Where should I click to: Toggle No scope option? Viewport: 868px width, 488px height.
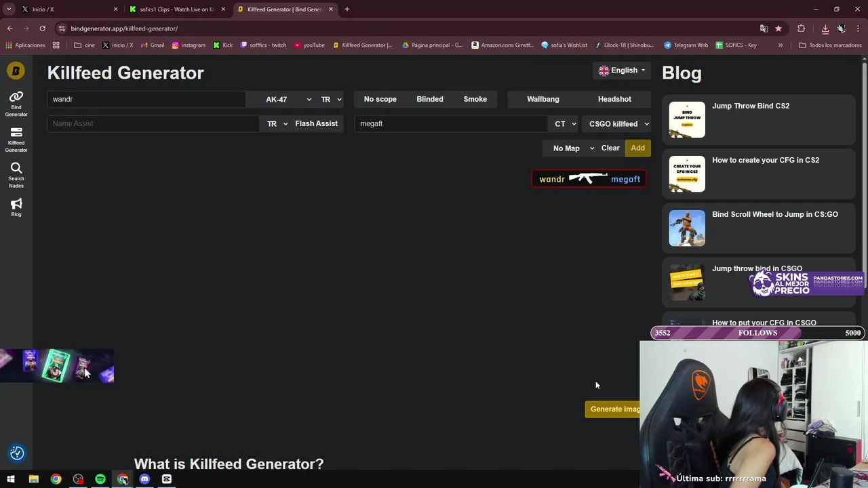[x=380, y=99]
